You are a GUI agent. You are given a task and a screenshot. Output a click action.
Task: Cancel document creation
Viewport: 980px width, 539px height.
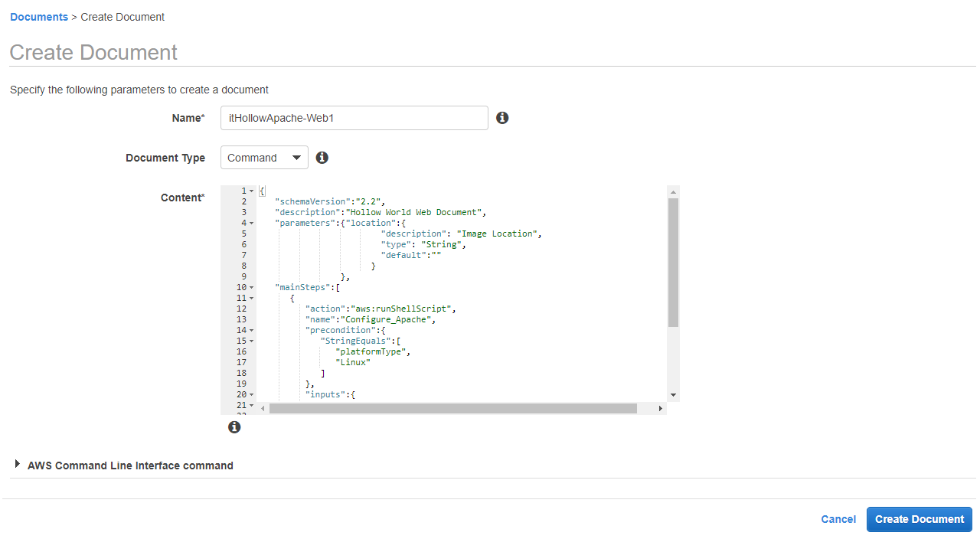[838, 519]
